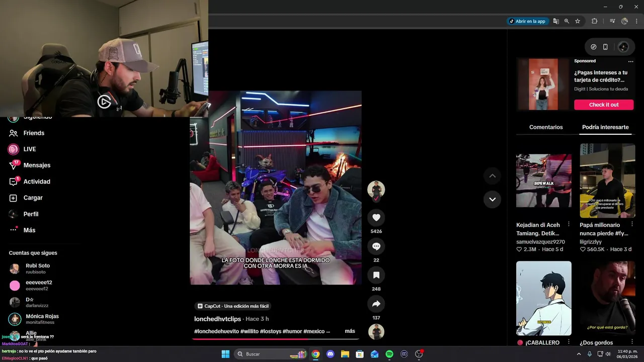This screenshot has height=362, width=644.
Task: Share the video using the arrow icon (137)
Action: [x=376, y=304]
